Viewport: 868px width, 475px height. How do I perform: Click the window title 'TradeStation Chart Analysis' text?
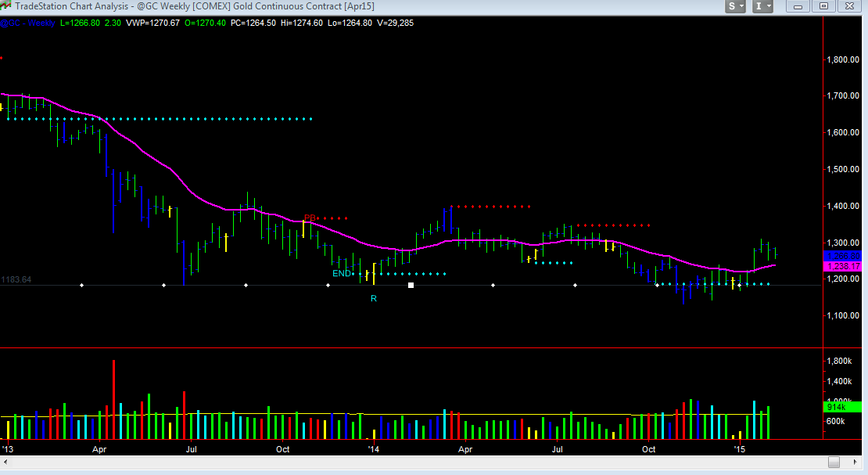click(71, 6)
